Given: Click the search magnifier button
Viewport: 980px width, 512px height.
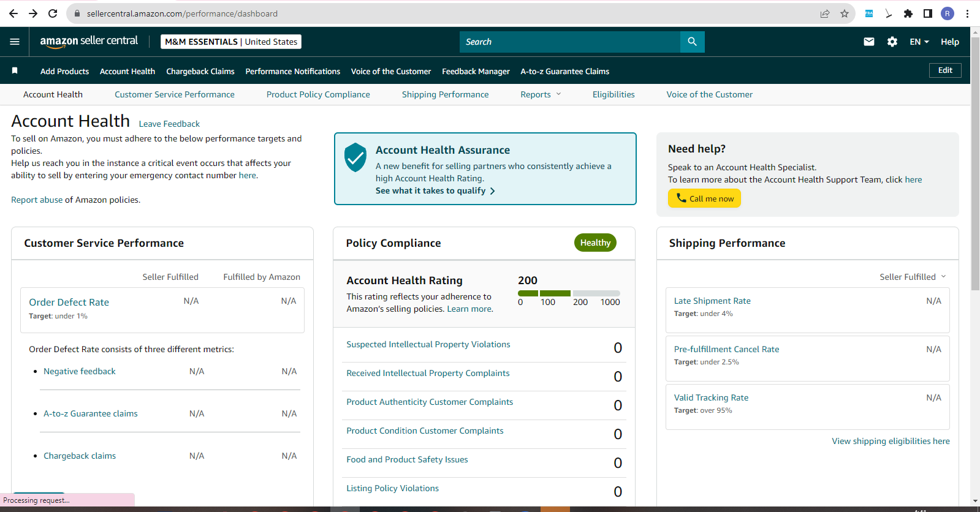Looking at the screenshot, I should coord(692,42).
